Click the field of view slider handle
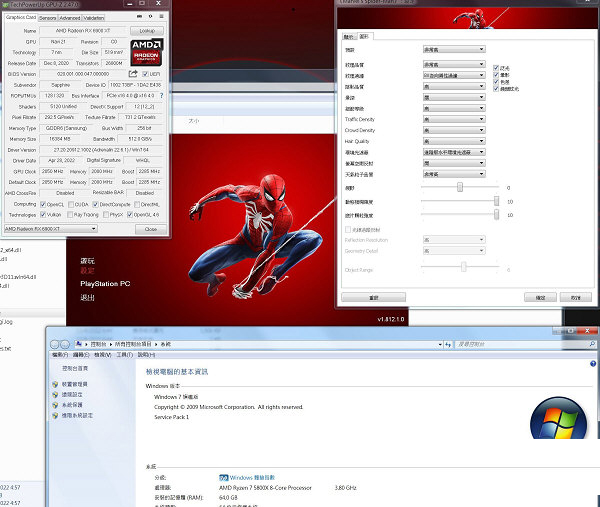Screen dimensions: 600x507 click(x=460, y=187)
